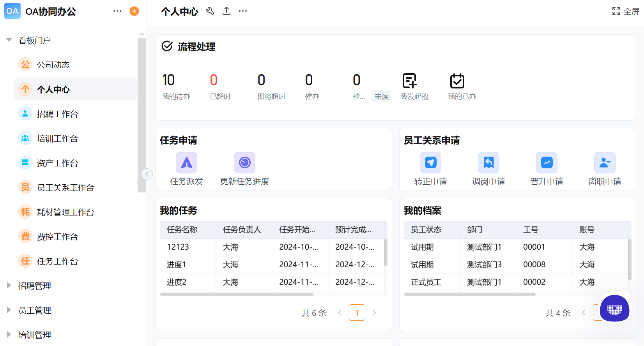Viewport: 644px width, 346px height.
Task: Open the floating blue assistant button
Action: [x=615, y=309]
